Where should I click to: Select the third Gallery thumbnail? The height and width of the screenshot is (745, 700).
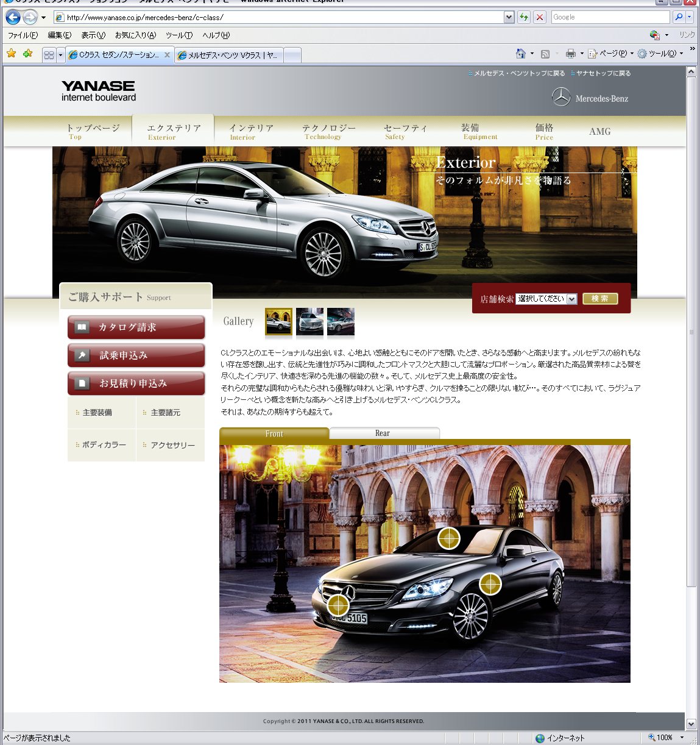pyautogui.click(x=341, y=321)
